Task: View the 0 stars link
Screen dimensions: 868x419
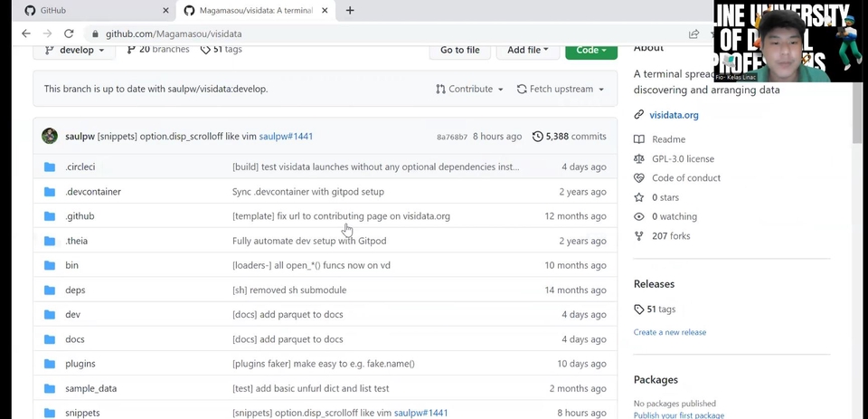Action: click(x=665, y=197)
